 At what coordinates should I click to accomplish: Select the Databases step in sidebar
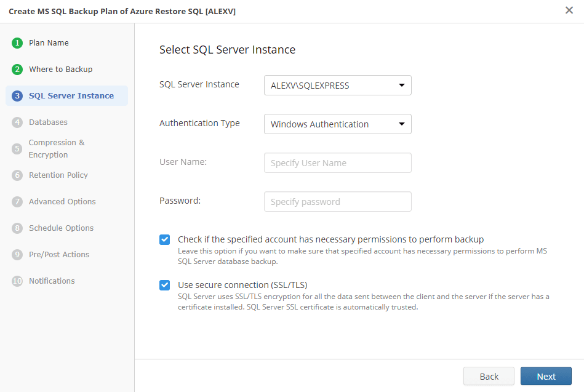pyautogui.click(x=48, y=122)
